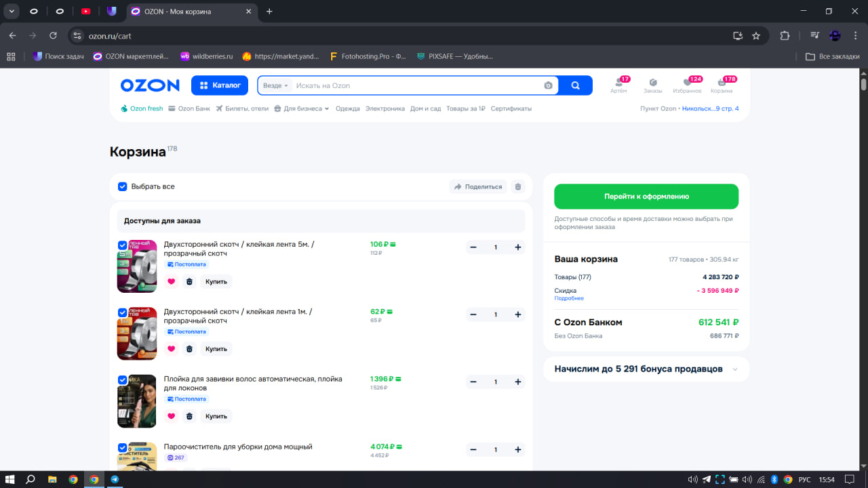The image size is (868, 488).
Task: Open the Везде search scope dropdown
Action: coord(275,85)
